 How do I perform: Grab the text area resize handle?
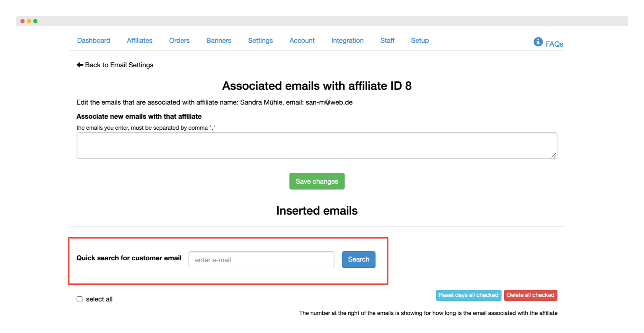point(554,155)
